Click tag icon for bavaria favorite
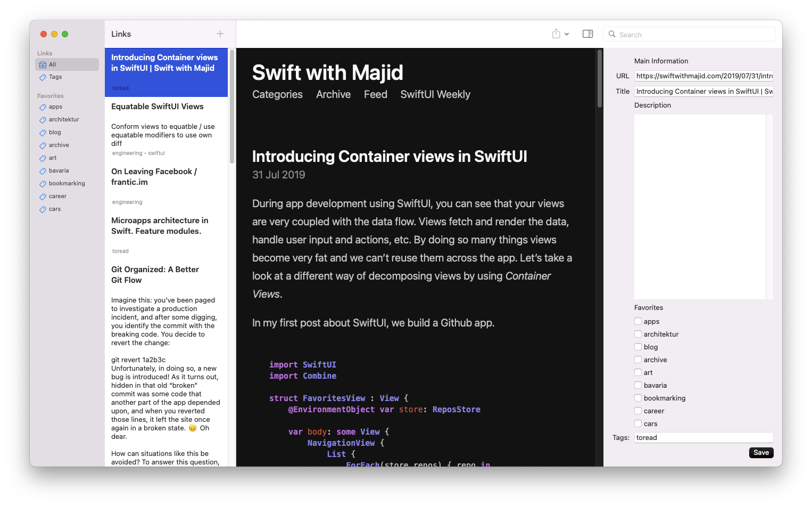 pos(43,171)
